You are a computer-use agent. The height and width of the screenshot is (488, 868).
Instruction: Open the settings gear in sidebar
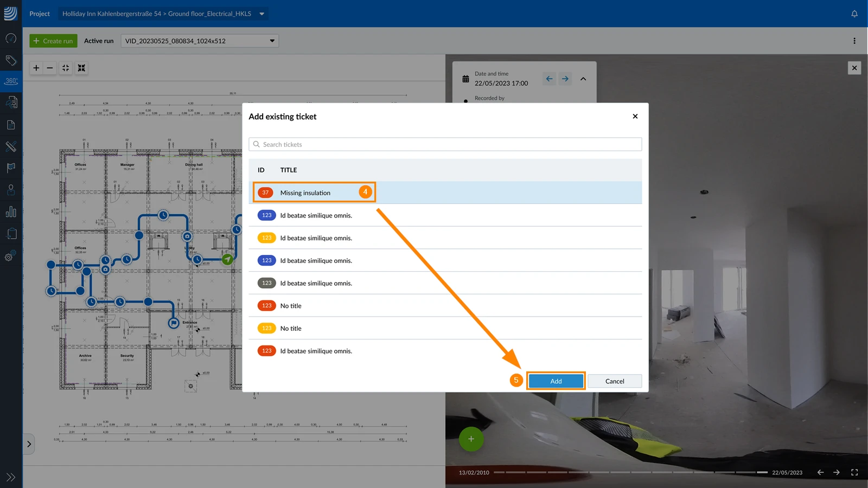point(10,256)
